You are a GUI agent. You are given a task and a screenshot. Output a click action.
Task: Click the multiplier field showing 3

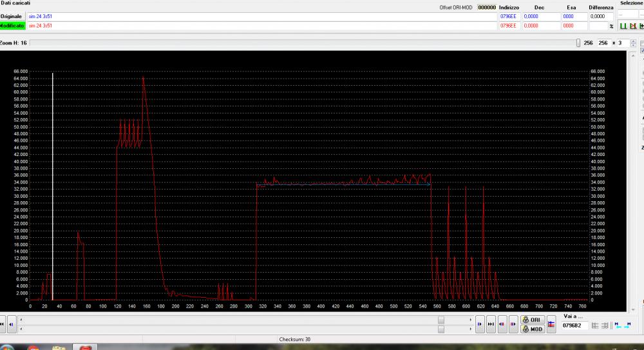point(624,43)
